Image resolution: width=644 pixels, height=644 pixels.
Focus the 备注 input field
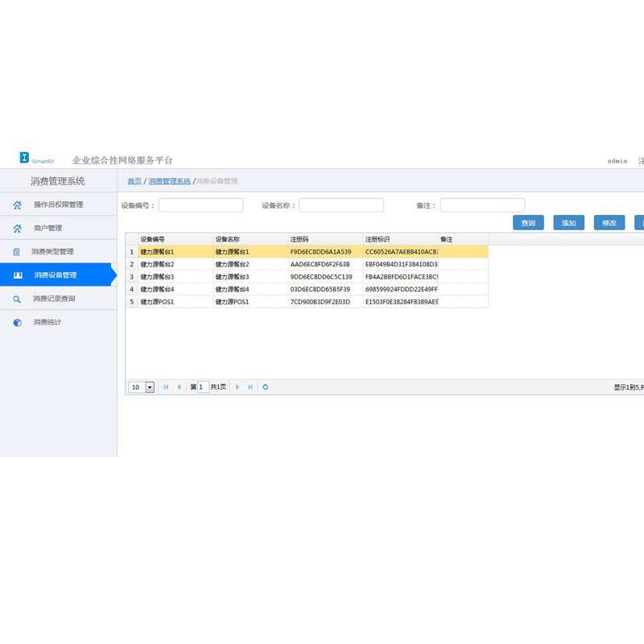[482, 205]
